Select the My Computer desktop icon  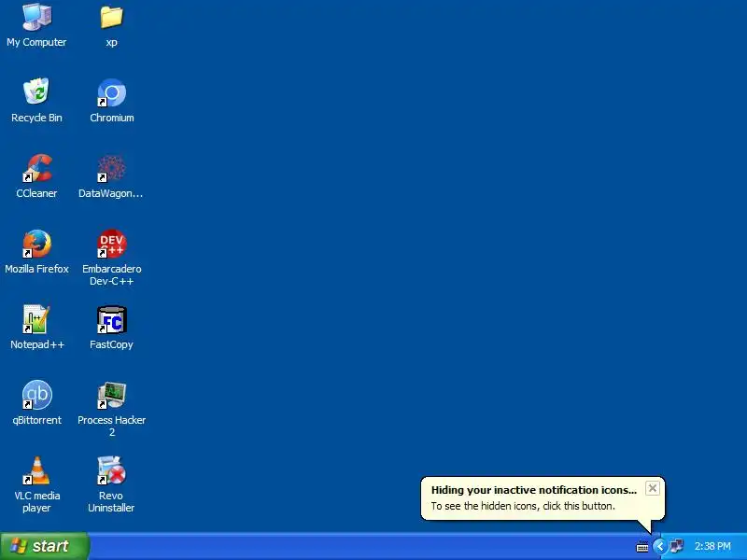[x=36, y=17]
